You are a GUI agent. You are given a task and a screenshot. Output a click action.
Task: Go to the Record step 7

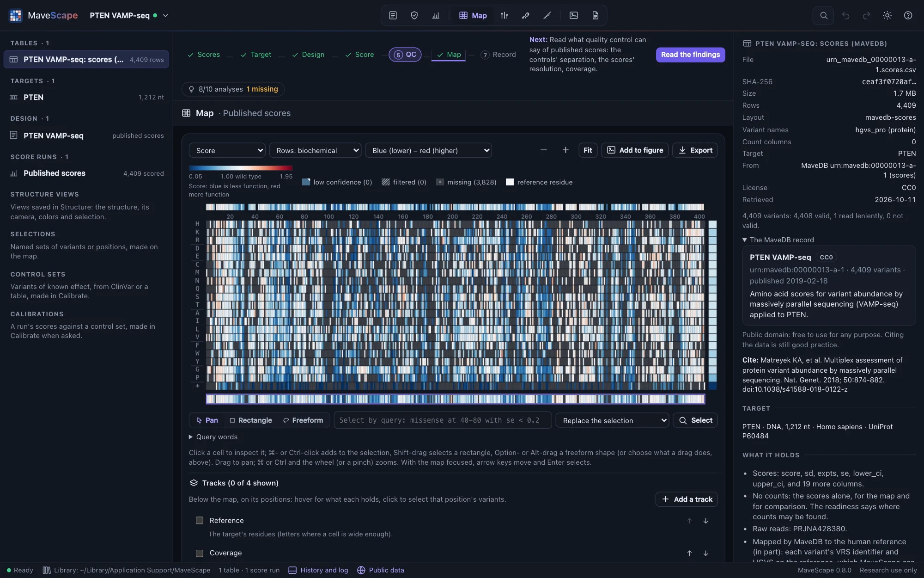click(x=498, y=55)
